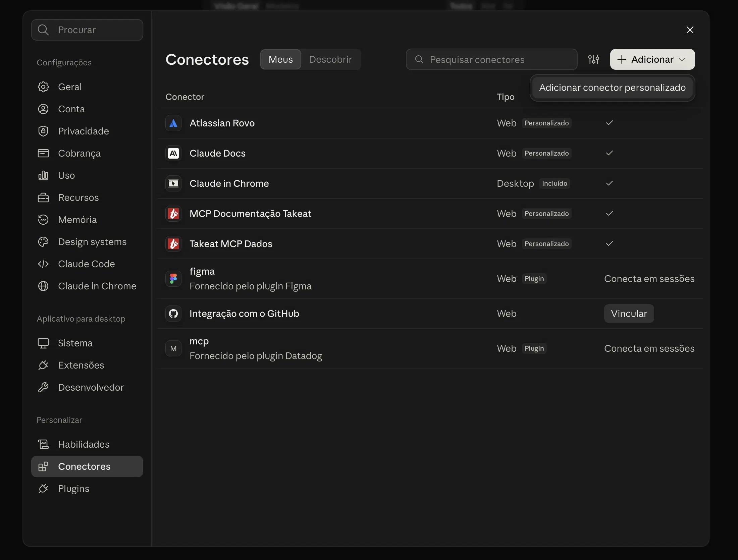Click the Plugins plug icon
Viewport: 738px width, 560px height.
(x=43, y=489)
